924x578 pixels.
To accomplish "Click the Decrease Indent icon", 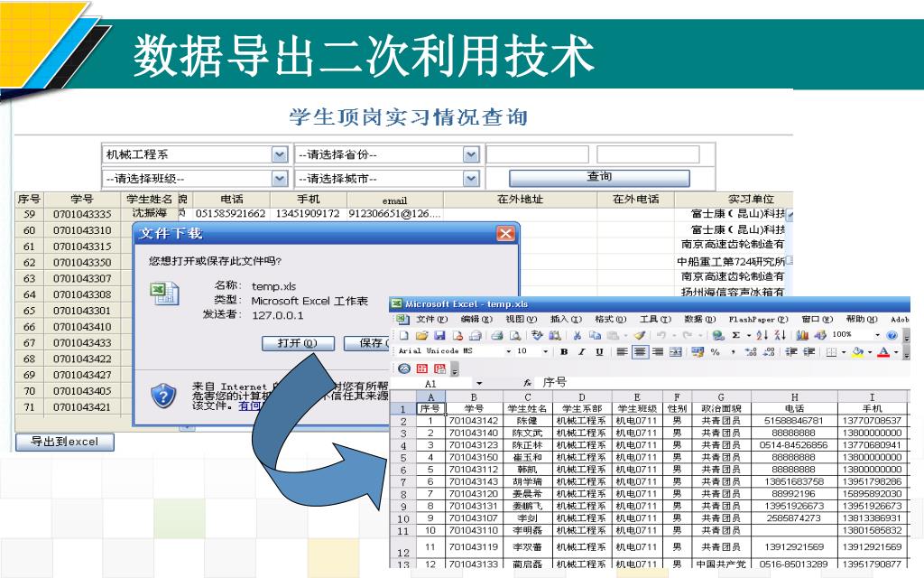I will [x=791, y=351].
